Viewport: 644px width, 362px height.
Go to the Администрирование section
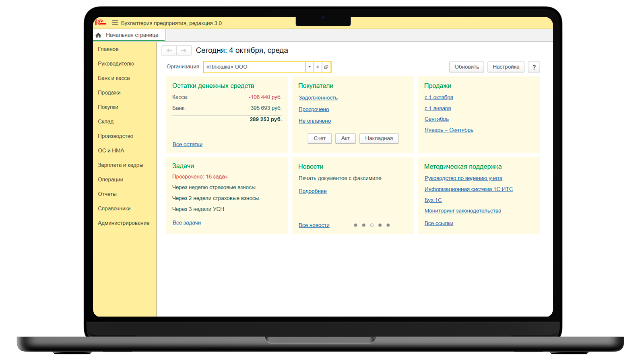(x=124, y=223)
